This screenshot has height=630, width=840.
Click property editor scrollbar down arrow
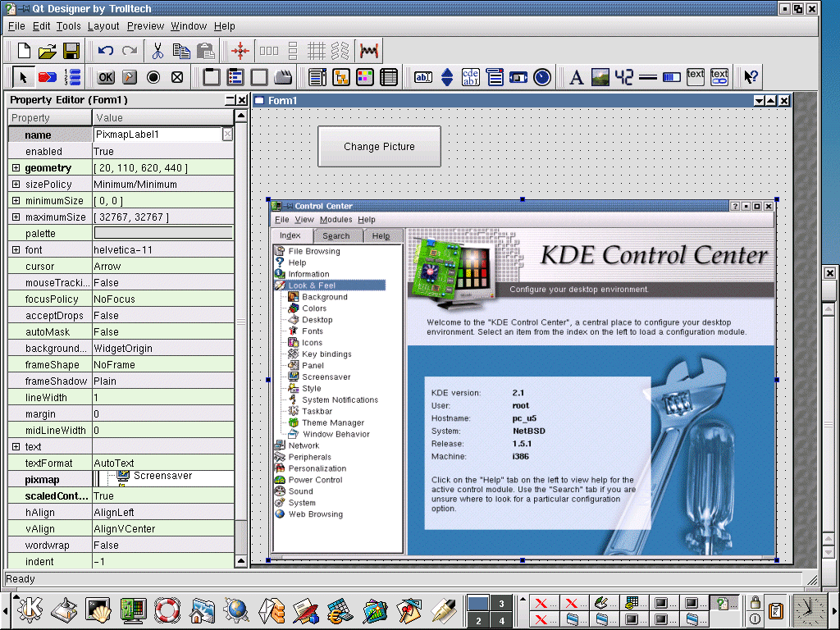241,561
